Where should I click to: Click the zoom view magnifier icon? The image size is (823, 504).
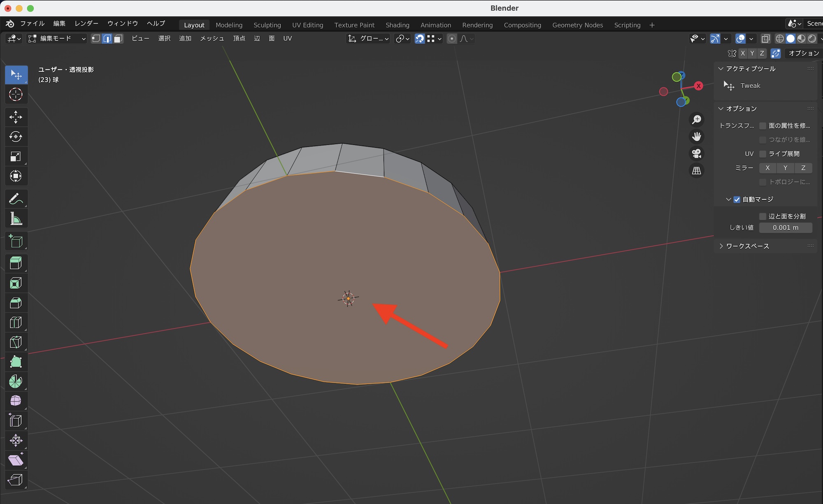(697, 120)
